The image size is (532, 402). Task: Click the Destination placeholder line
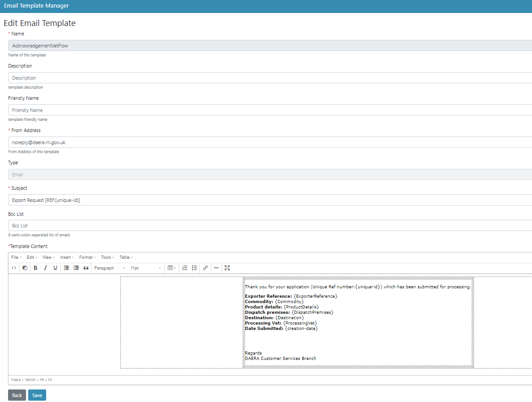(274, 318)
